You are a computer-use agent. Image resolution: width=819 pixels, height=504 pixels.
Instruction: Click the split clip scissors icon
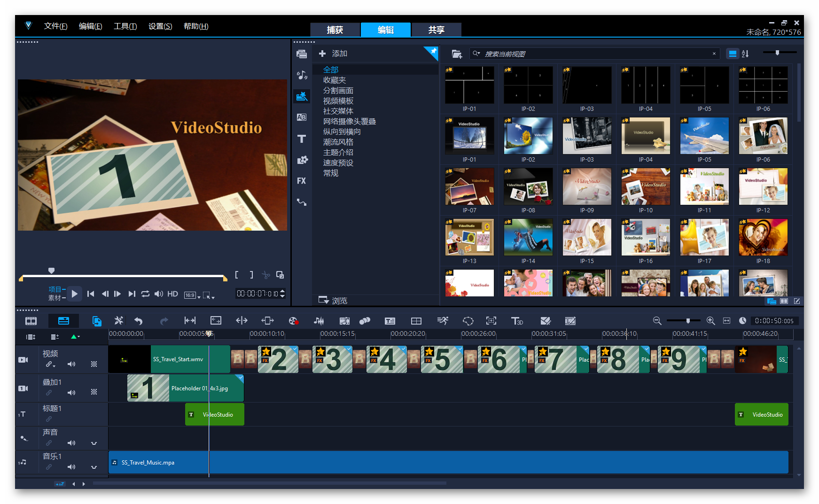pyautogui.click(x=266, y=275)
